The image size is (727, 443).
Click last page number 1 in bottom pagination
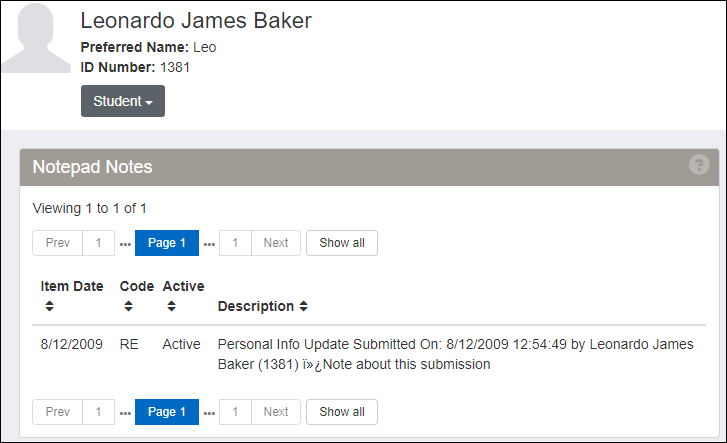coord(235,411)
